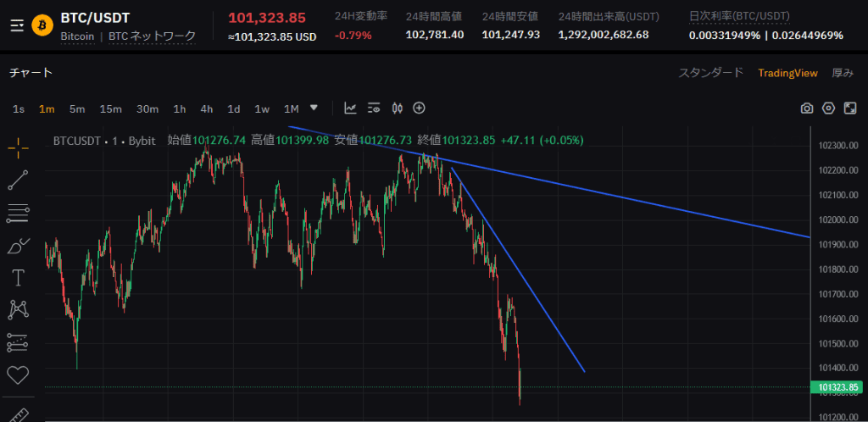The image size is (868, 422).
Task: Take a chart snapshot with camera icon
Action: coord(807,108)
